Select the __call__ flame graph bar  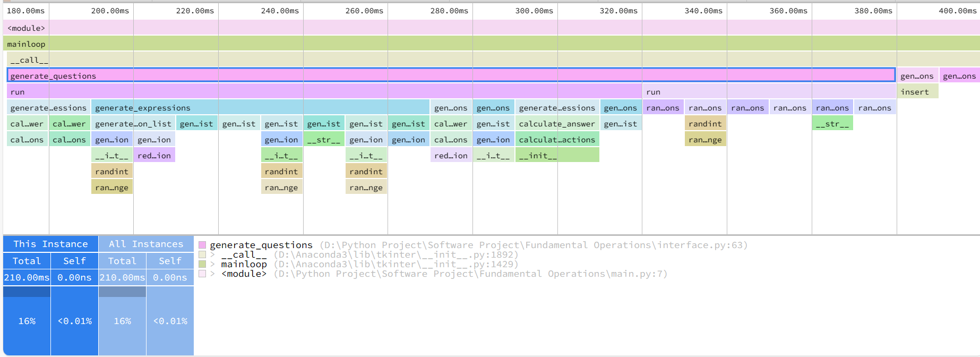(x=494, y=59)
